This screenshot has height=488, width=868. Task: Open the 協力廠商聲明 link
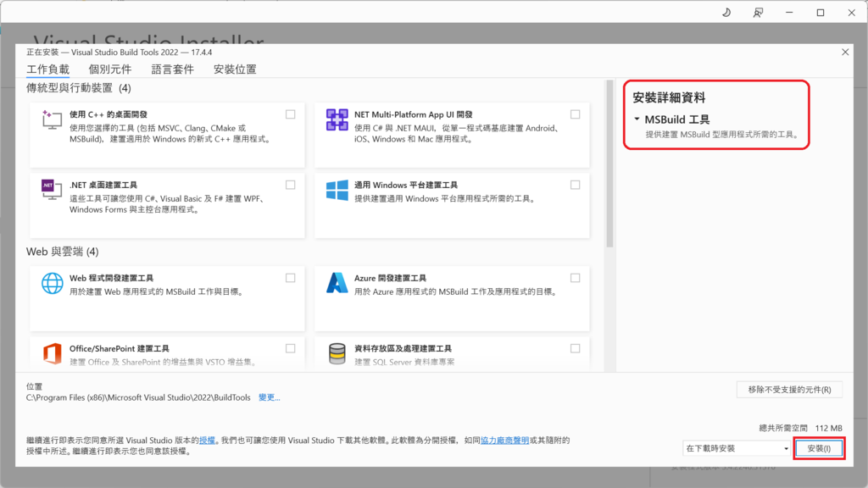point(504,441)
